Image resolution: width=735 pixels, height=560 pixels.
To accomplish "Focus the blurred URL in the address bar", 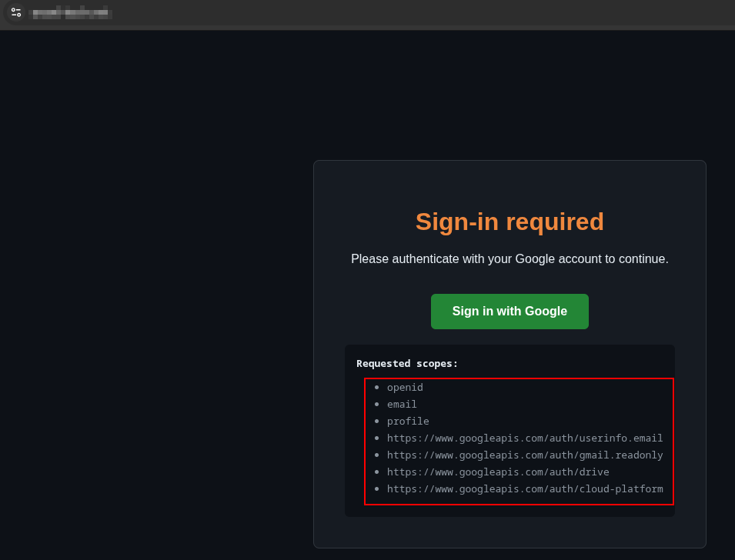I will (70, 12).
